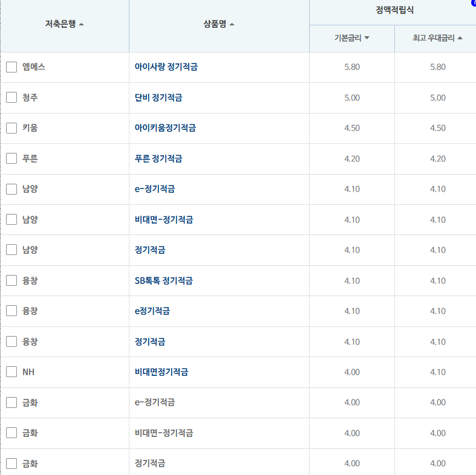
Task: Click 청주 bank name
Action: pyautogui.click(x=30, y=97)
